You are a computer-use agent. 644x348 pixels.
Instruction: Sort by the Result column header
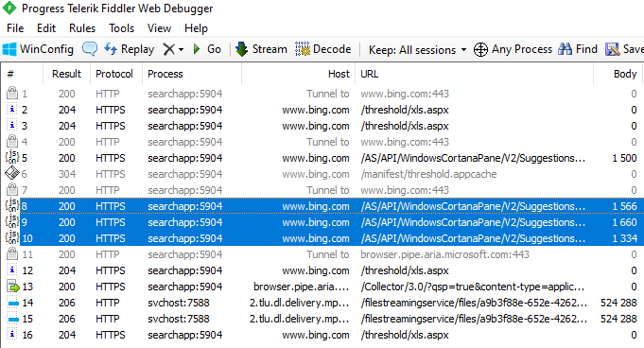tap(66, 74)
